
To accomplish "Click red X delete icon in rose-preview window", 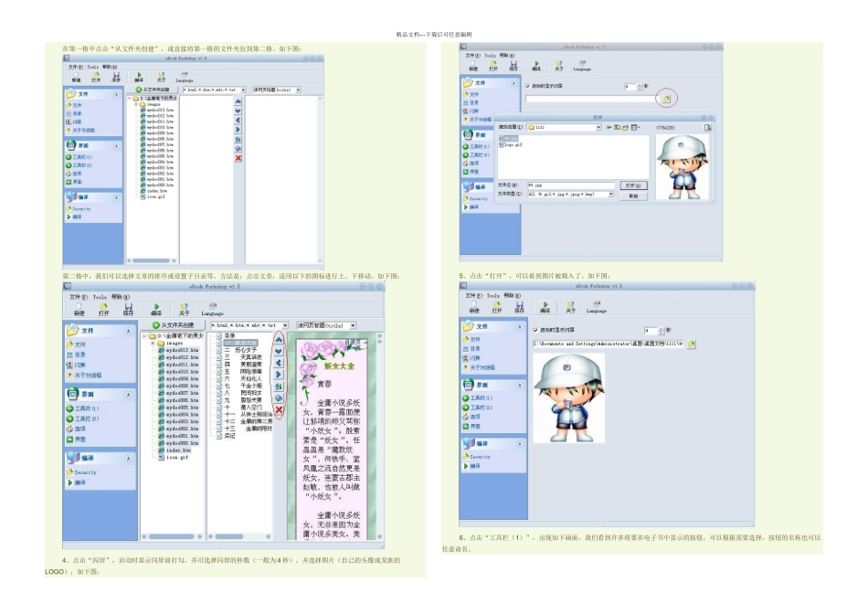I will pos(279,410).
